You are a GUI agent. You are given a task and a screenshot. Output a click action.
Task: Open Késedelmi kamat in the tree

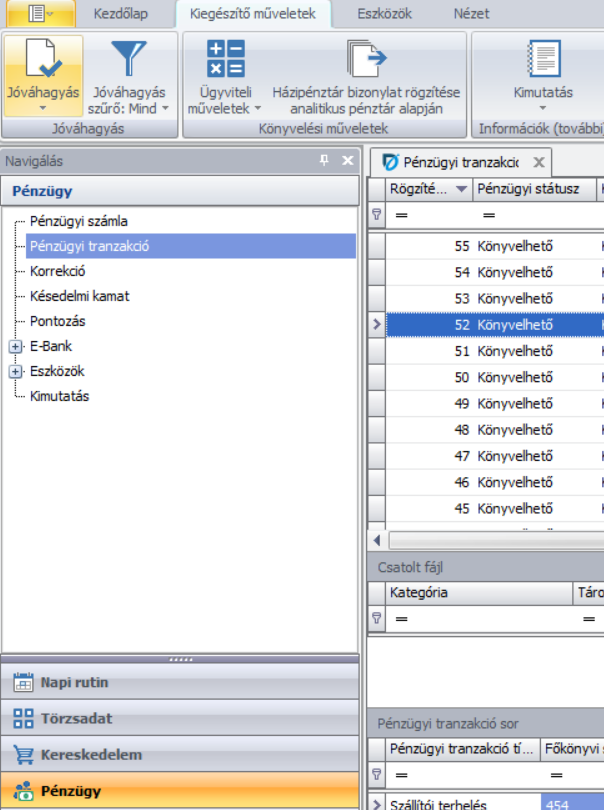pos(79,296)
